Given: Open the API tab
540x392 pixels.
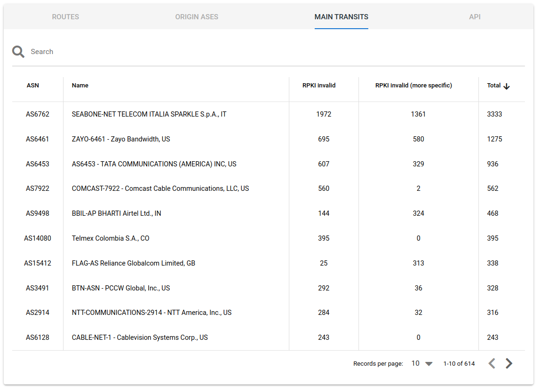Looking at the screenshot, I should (475, 17).
